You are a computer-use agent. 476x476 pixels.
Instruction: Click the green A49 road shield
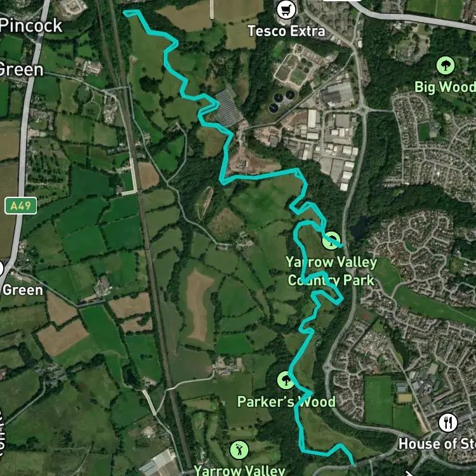(21, 206)
